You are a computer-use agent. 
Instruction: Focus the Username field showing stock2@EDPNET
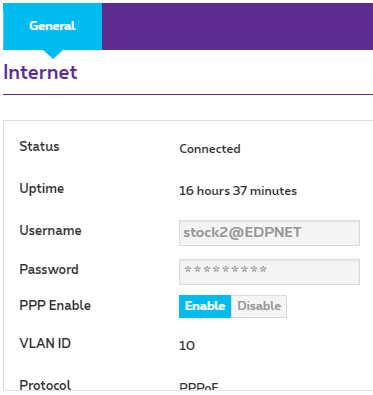pyautogui.click(x=269, y=233)
